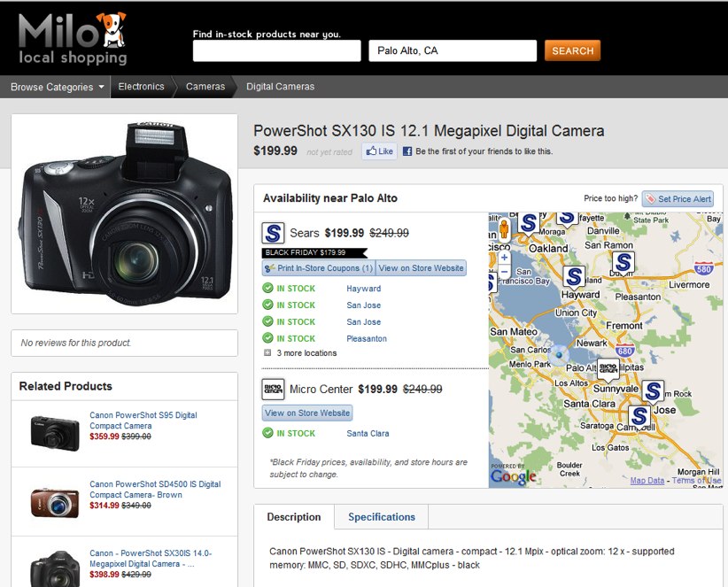Click Micro Center View on Store Website button
Image resolution: width=728 pixels, height=587 pixels.
tap(307, 413)
